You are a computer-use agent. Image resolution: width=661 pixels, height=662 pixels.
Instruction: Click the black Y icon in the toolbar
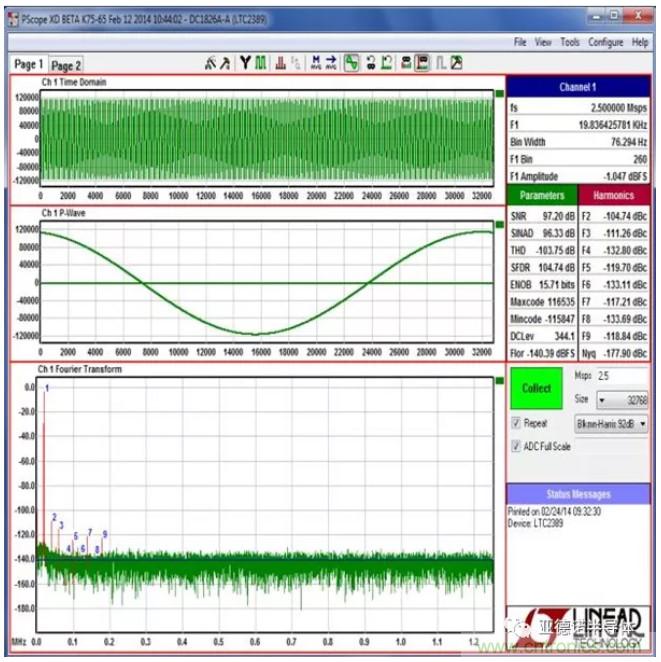pos(245,63)
